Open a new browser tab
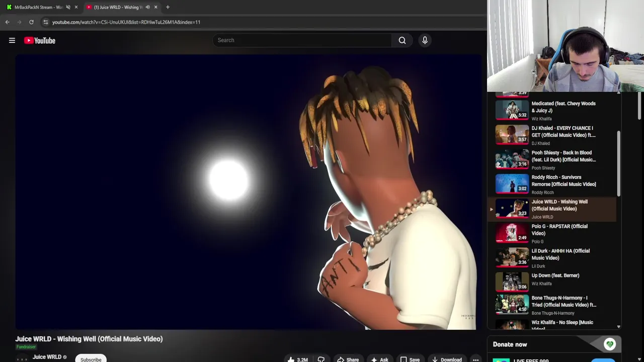Screen dimensions: 644x362 coord(168,7)
